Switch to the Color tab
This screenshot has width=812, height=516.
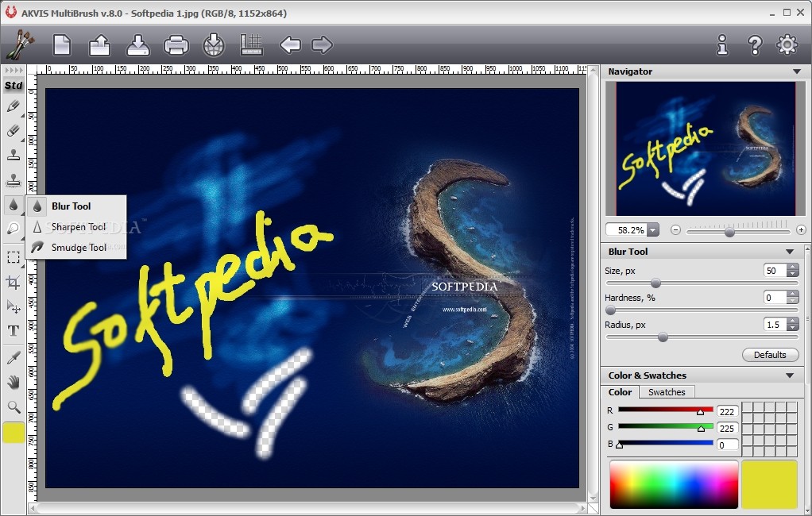tap(620, 392)
